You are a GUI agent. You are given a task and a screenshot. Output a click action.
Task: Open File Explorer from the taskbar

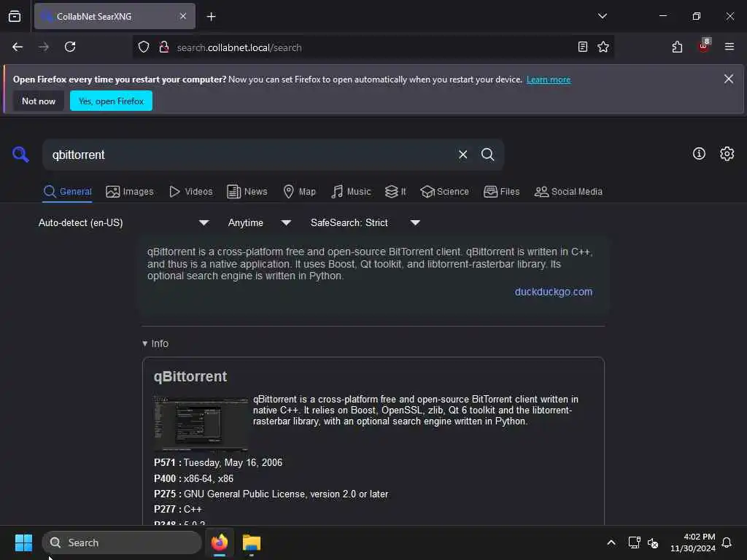(x=252, y=542)
